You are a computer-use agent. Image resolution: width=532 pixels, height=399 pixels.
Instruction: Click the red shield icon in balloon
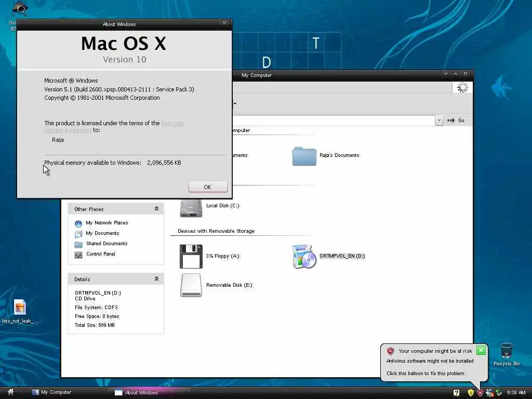click(390, 351)
